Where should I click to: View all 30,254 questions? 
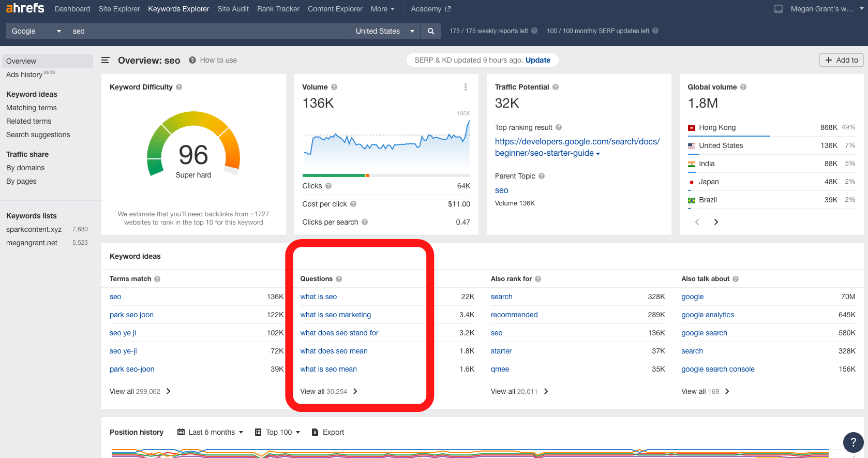[329, 391]
